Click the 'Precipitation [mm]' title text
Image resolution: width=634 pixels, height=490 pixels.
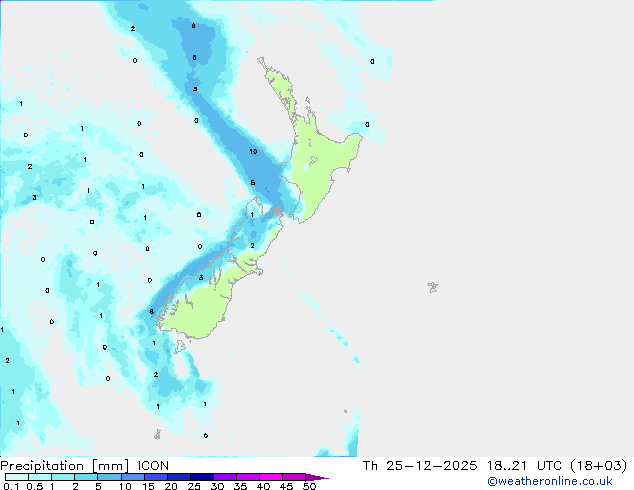[x=65, y=466]
